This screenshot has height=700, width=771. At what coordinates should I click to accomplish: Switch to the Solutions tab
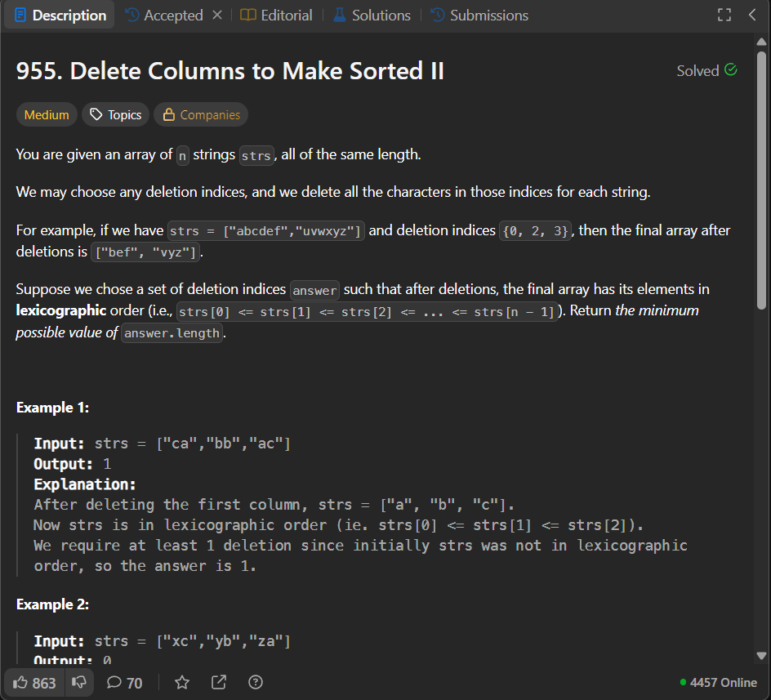pos(372,15)
